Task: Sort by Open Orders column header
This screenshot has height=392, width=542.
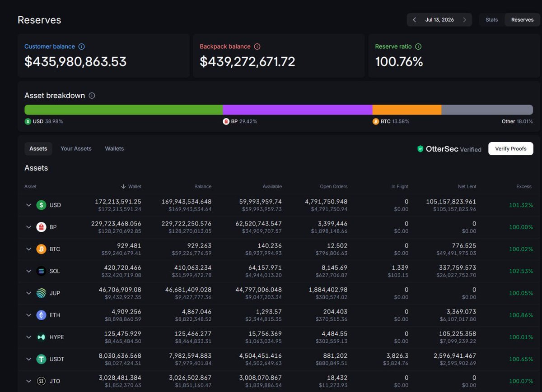Action: [334, 186]
